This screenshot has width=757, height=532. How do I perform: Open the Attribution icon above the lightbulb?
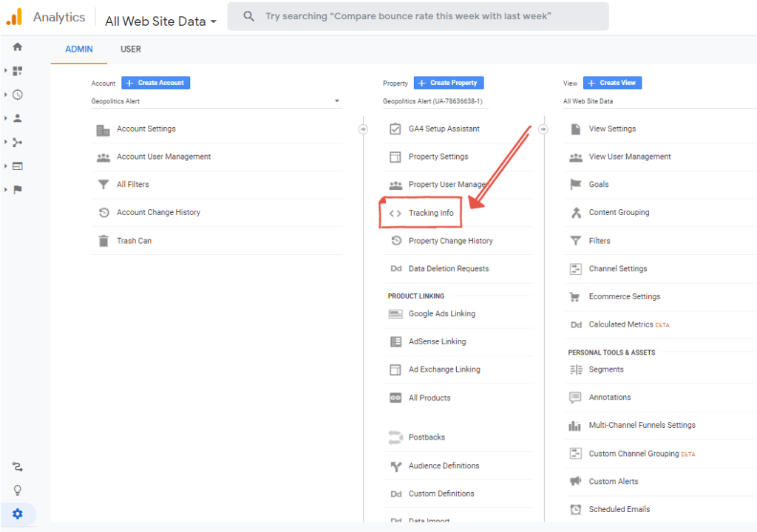coord(18,466)
